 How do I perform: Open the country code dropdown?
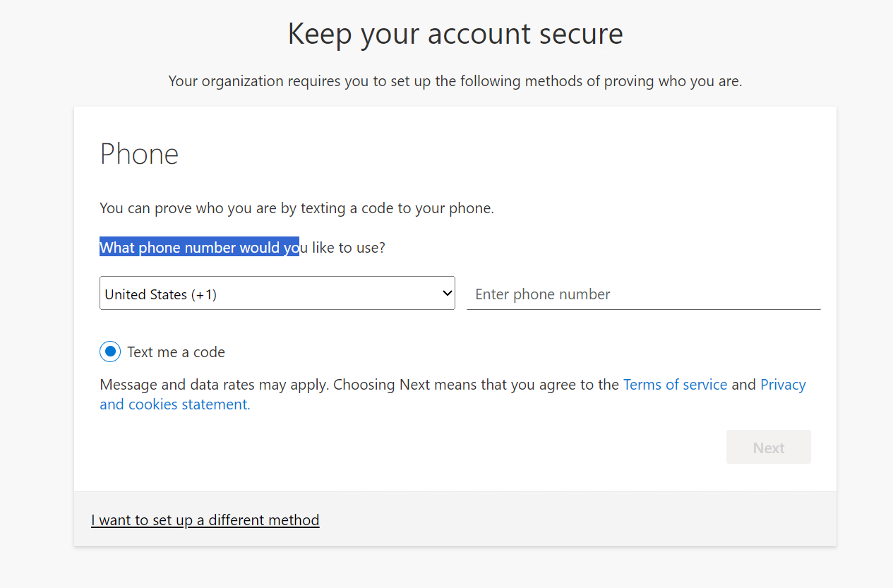[277, 292]
